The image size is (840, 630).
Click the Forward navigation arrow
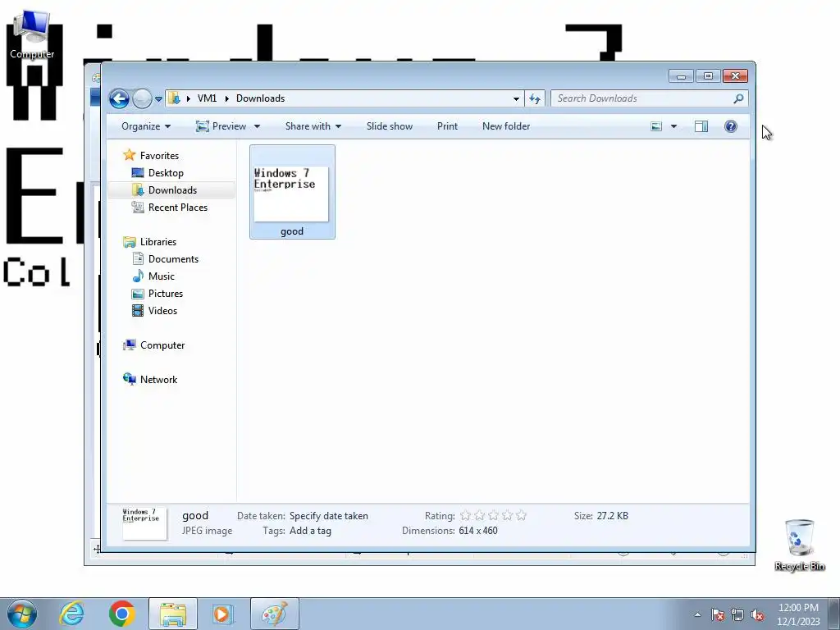[142, 98]
